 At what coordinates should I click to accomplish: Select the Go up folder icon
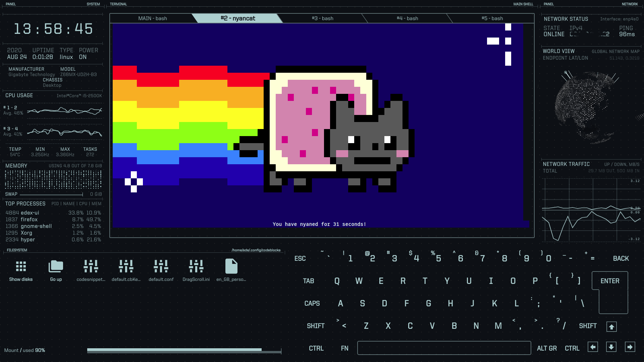[56, 268]
